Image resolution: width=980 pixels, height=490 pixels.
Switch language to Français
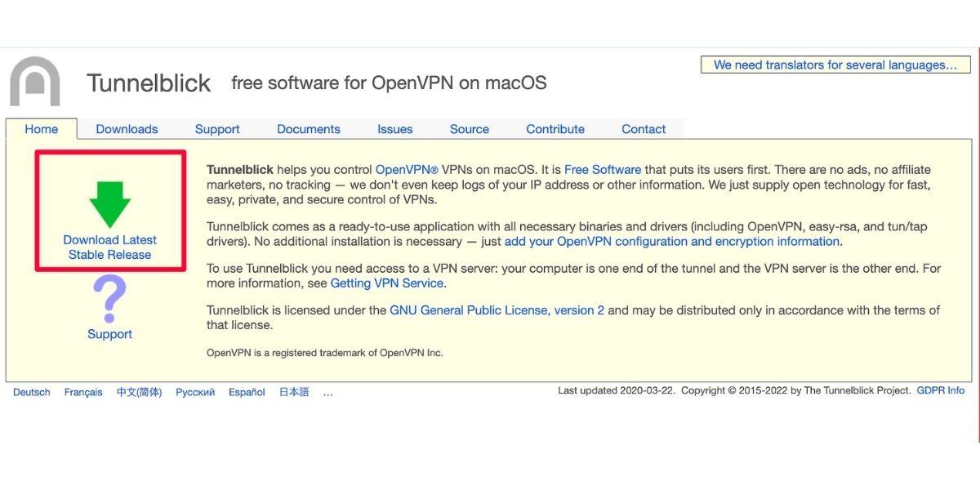[x=83, y=392]
